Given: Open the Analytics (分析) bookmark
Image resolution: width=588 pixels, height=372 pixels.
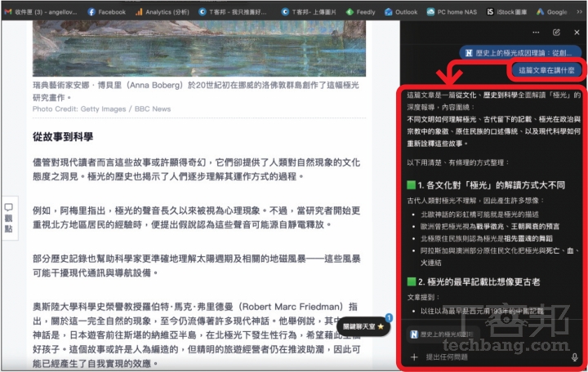Looking at the screenshot, I should pyautogui.click(x=163, y=12).
